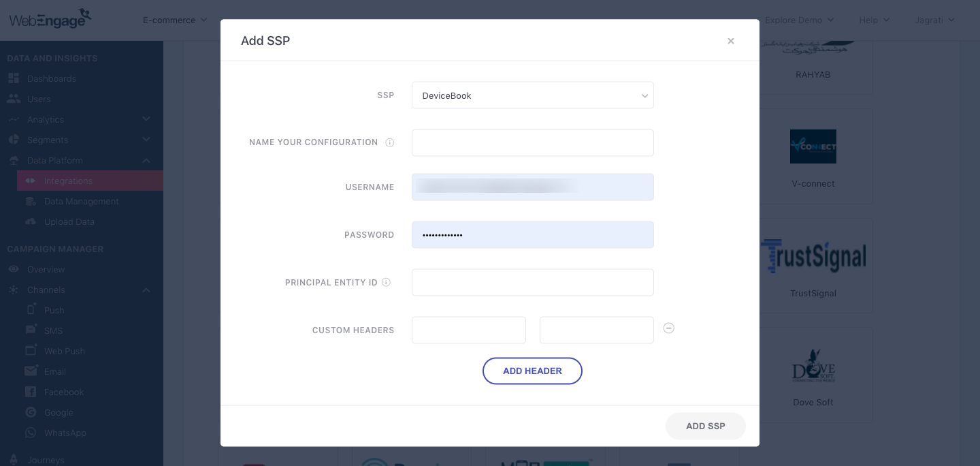Click the WhatsApp icon
This screenshot has width=980, height=466.
[x=31, y=433]
